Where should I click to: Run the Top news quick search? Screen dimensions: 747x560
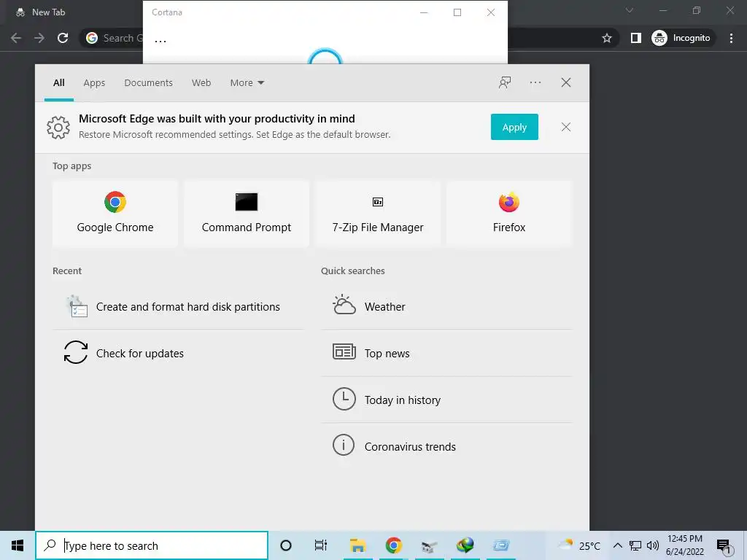point(446,354)
